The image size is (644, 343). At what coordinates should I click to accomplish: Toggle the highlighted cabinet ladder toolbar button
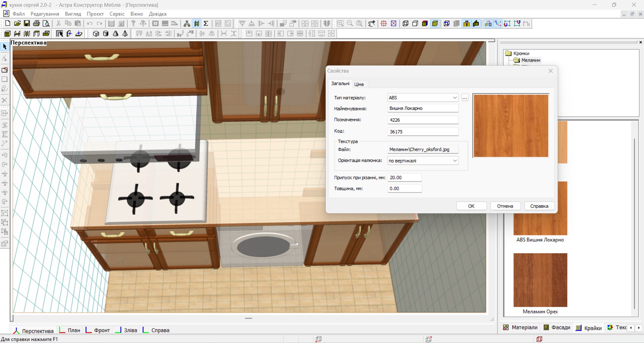(x=197, y=24)
